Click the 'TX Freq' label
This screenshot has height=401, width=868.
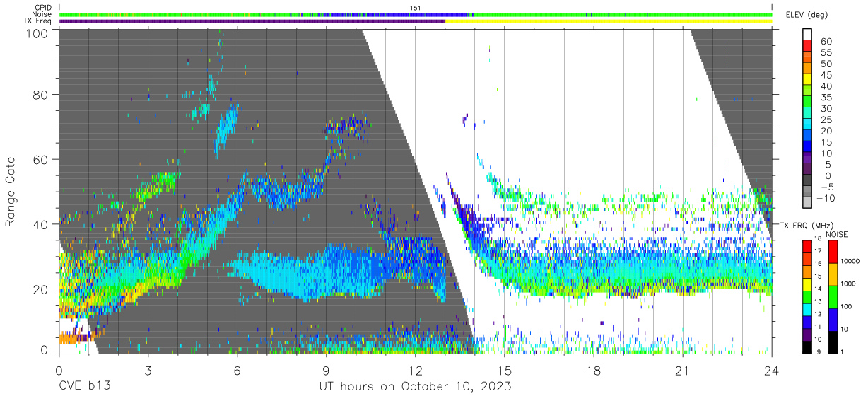click(x=38, y=21)
